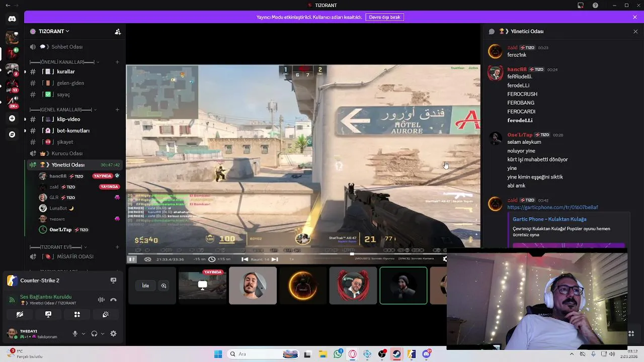Click the İzle button
The image size is (644, 362).
click(x=145, y=286)
